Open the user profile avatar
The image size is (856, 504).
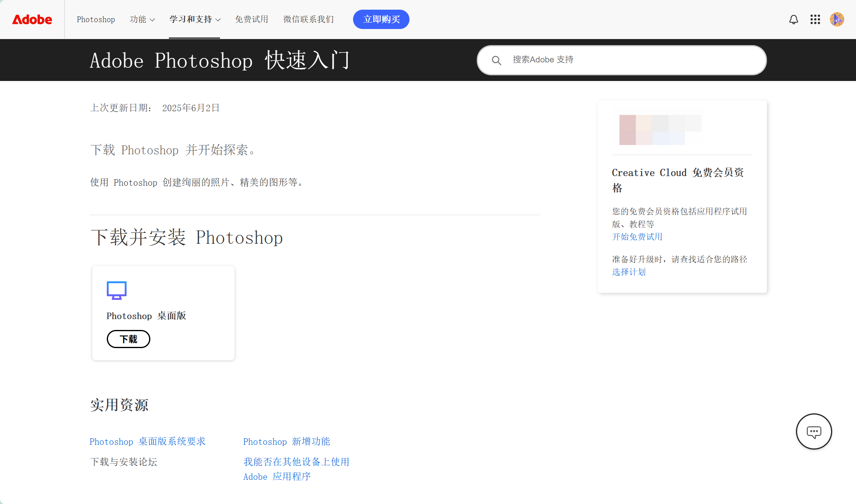coord(837,19)
